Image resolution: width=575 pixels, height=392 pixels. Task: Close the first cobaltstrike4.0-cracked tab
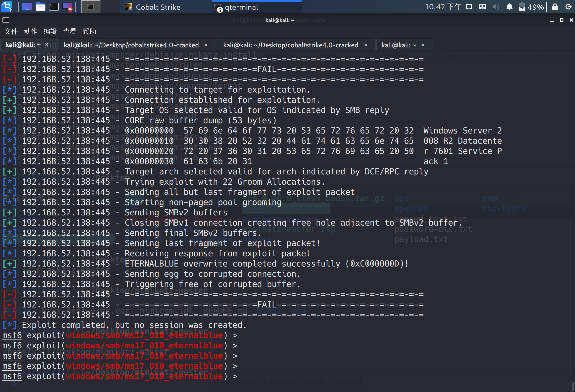[206, 45]
